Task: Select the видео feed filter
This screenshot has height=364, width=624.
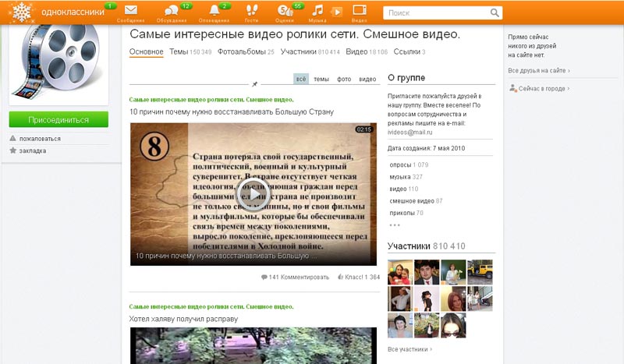Action: (367, 80)
